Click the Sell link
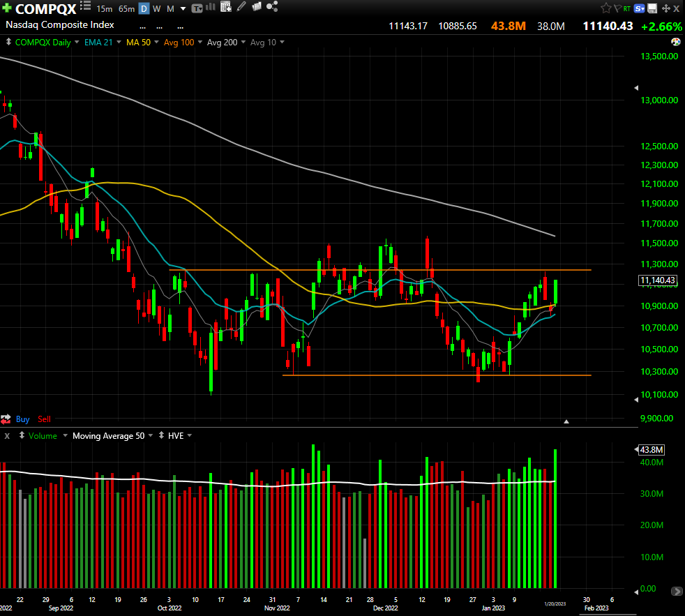Viewport: 685px width, 616px height. [x=44, y=419]
